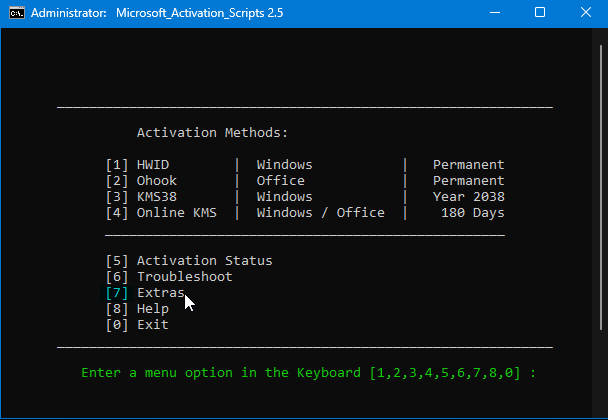This screenshot has width=608, height=420.
Task: Click the [5] Activation Status entry
Action: tap(189, 261)
